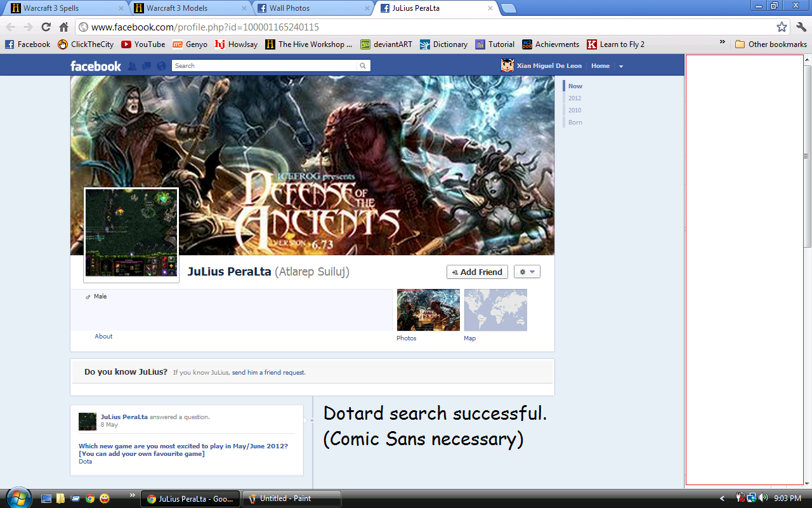Open the Genyo bookmark
Viewport: 812px width, 508px height.
pyautogui.click(x=190, y=44)
